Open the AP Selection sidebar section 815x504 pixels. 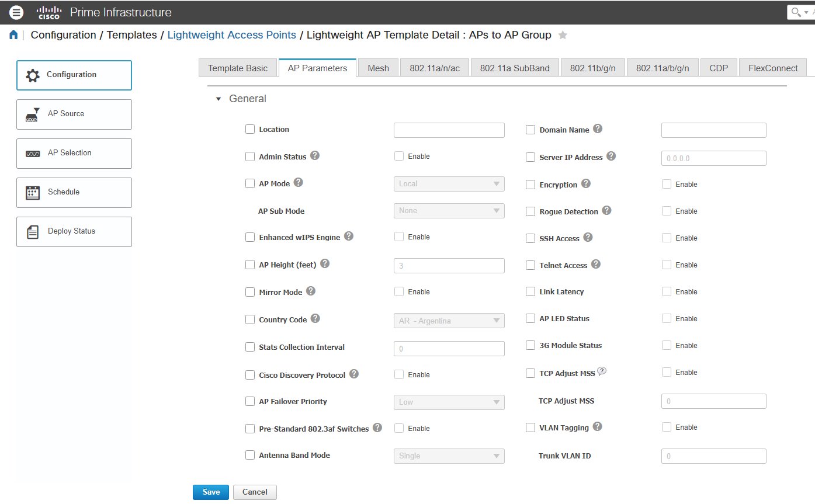pos(74,153)
